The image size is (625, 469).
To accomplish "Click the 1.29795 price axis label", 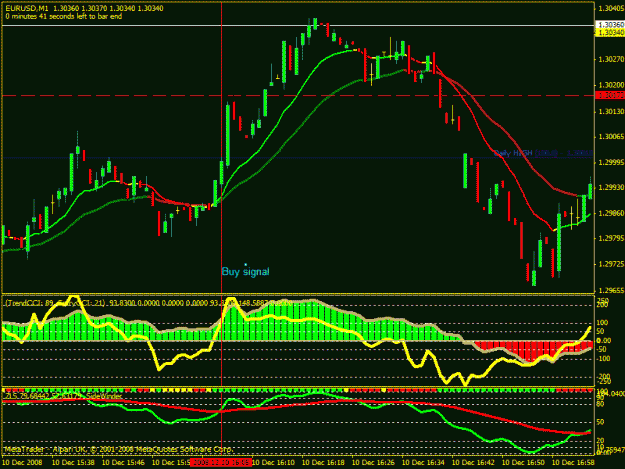I will coord(611,239).
